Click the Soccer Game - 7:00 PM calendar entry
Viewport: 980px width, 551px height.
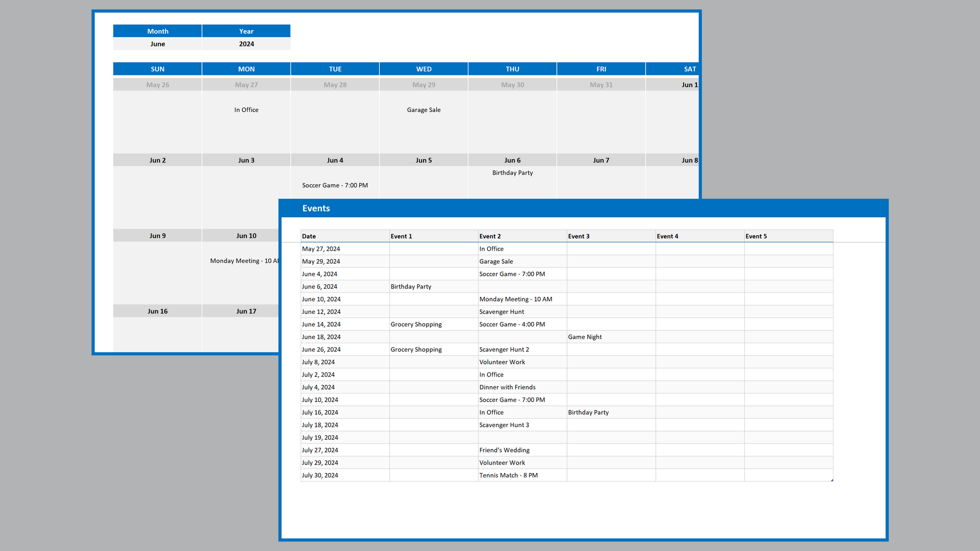[335, 185]
